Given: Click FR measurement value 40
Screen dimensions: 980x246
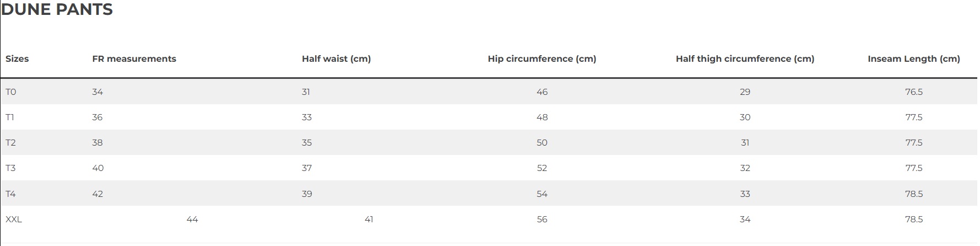Looking at the screenshot, I should (98, 168).
